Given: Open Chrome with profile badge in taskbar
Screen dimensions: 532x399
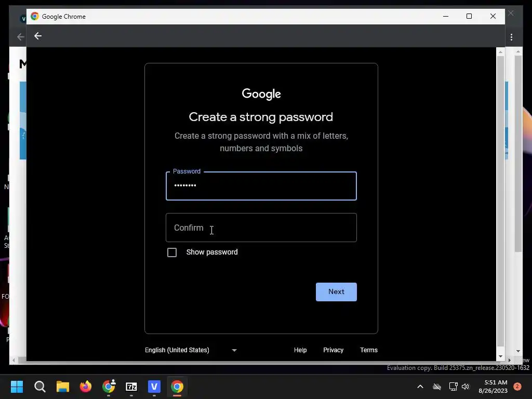Looking at the screenshot, I should coord(109,387).
